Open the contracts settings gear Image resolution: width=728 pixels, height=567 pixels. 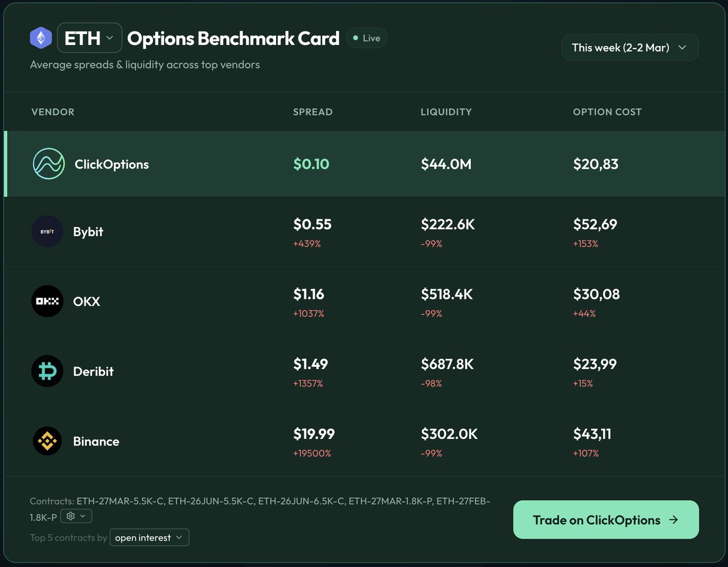pos(70,515)
